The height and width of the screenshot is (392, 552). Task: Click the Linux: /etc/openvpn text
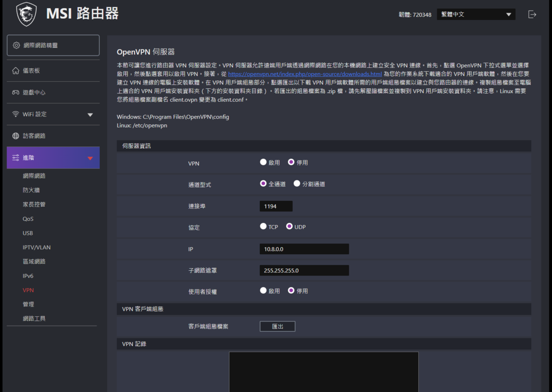(142, 125)
